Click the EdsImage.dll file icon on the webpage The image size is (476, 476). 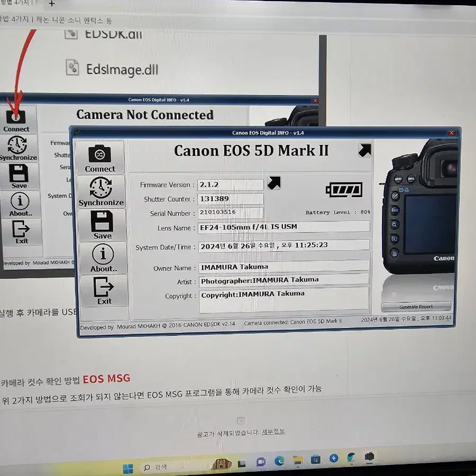[72, 67]
